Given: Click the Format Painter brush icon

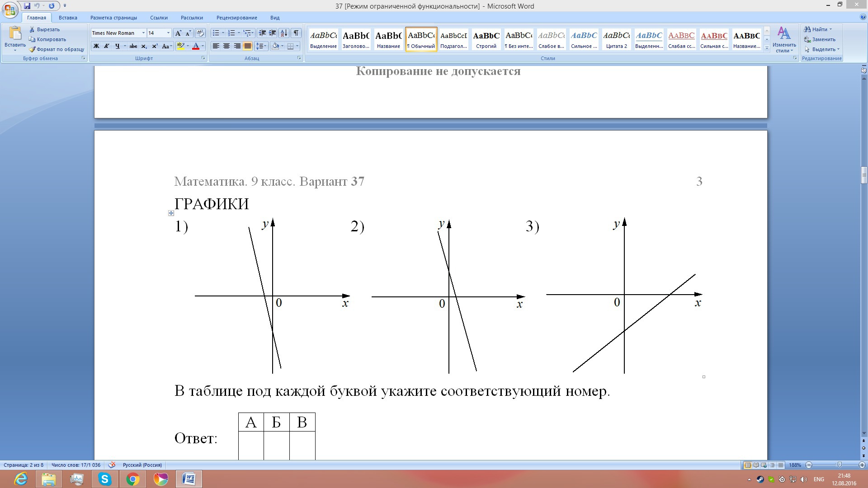Looking at the screenshot, I should (33, 49).
